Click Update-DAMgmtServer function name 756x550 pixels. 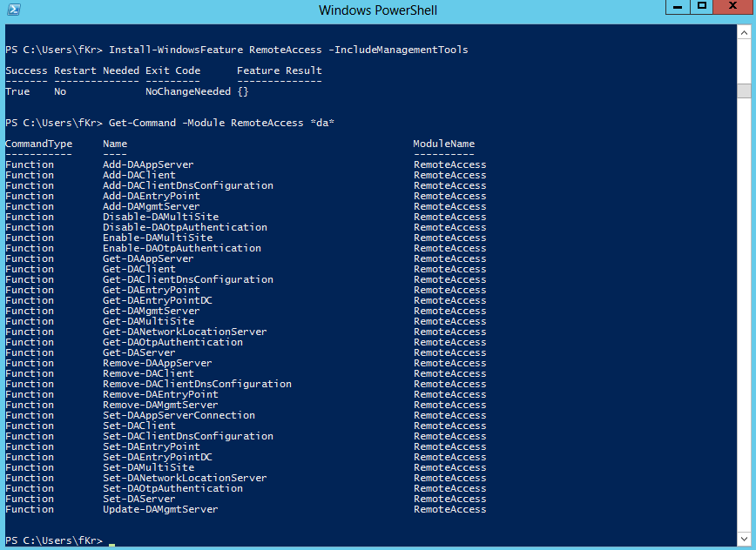[x=160, y=509]
